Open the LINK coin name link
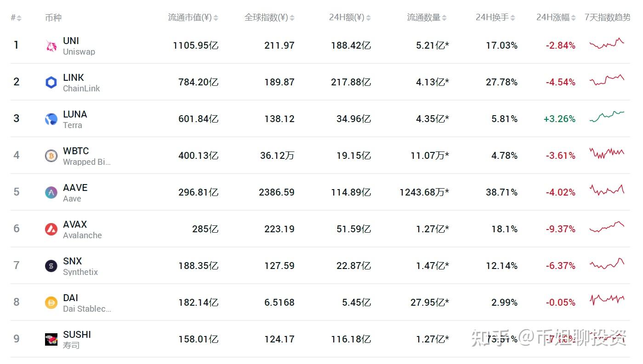The width and height of the screenshot is (643, 364). [74, 78]
